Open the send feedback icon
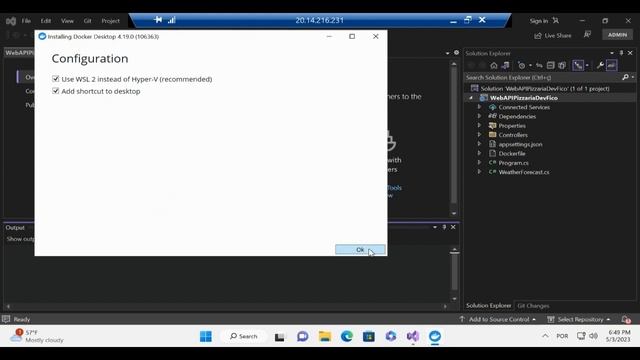Viewport: 640px width, 360px height. 587,35
